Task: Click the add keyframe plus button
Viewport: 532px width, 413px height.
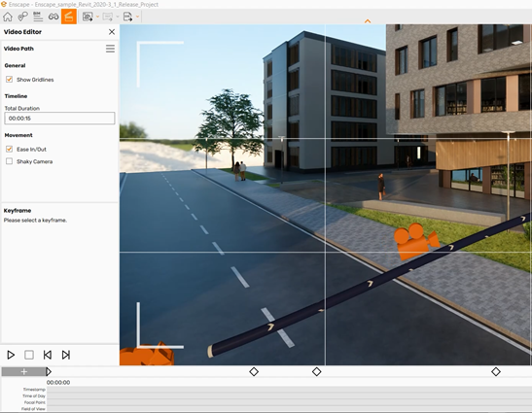Action: point(23,371)
